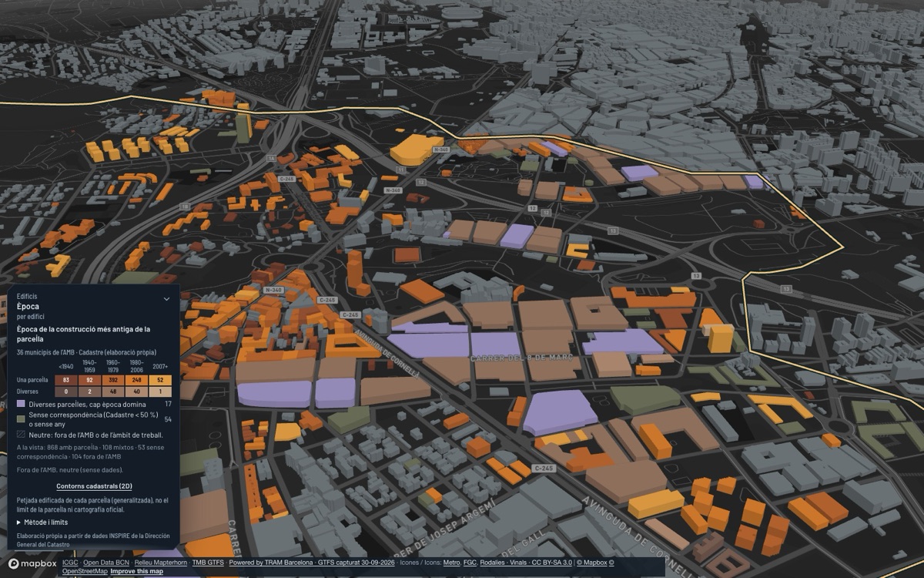Click legend cell with value 392
Screen dimensions: 924x578
tap(113, 380)
